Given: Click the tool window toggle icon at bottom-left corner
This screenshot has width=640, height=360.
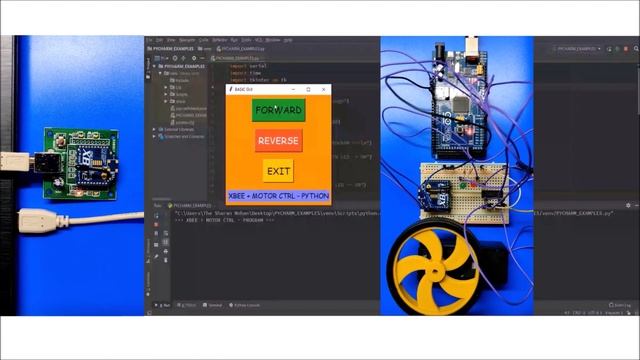Looking at the screenshot, I should 149,313.
